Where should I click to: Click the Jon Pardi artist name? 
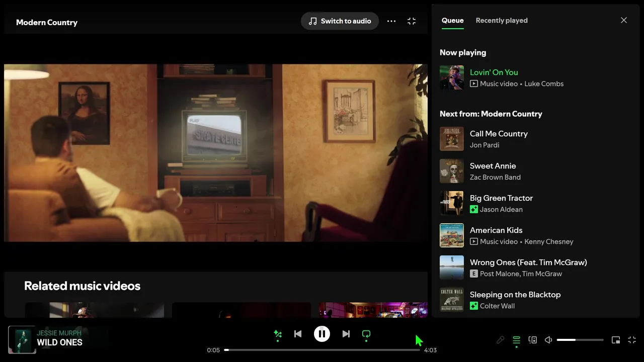click(x=485, y=145)
